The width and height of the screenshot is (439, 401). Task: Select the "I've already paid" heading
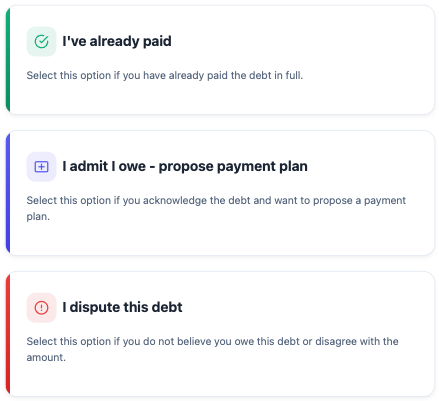tap(117, 41)
